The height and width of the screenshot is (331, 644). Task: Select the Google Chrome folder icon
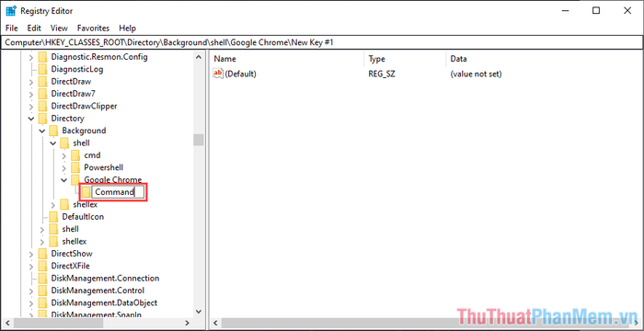click(x=75, y=180)
